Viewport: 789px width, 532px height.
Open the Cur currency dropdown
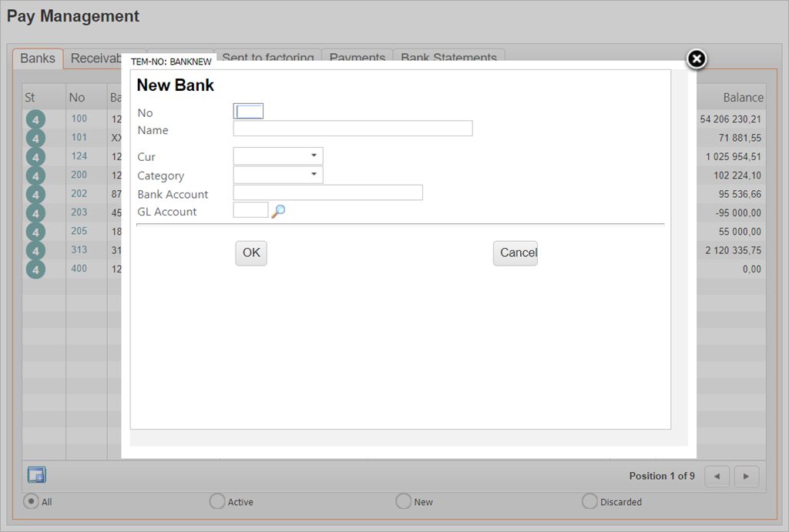pyautogui.click(x=278, y=156)
